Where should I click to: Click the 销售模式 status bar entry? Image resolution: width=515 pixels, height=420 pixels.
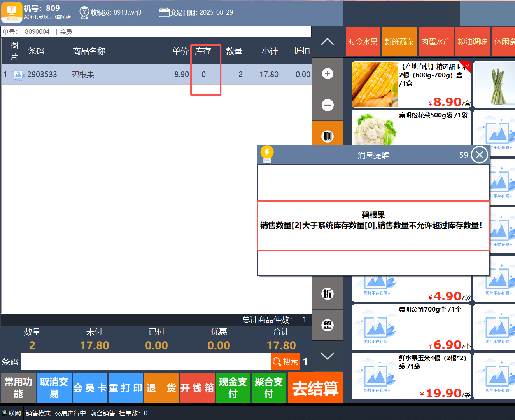point(38,413)
